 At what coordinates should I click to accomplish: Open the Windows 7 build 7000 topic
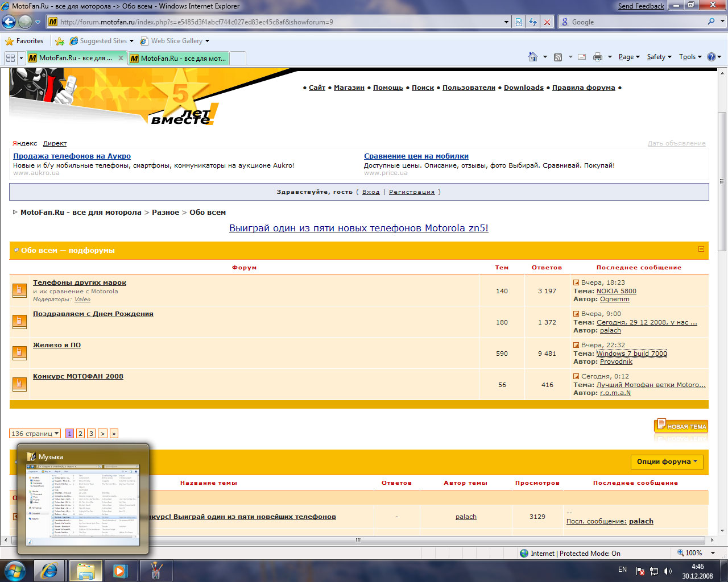pyautogui.click(x=632, y=354)
